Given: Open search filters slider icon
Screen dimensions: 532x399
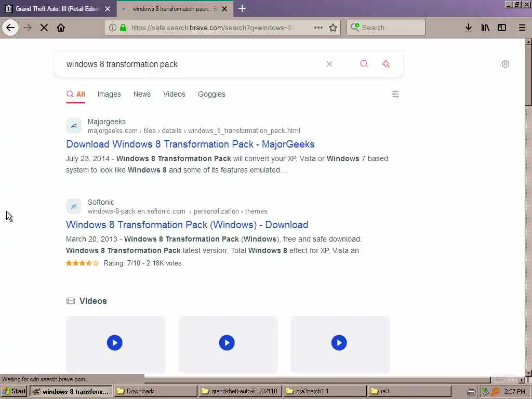Looking at the screenshot, I should tap(395, 94).
